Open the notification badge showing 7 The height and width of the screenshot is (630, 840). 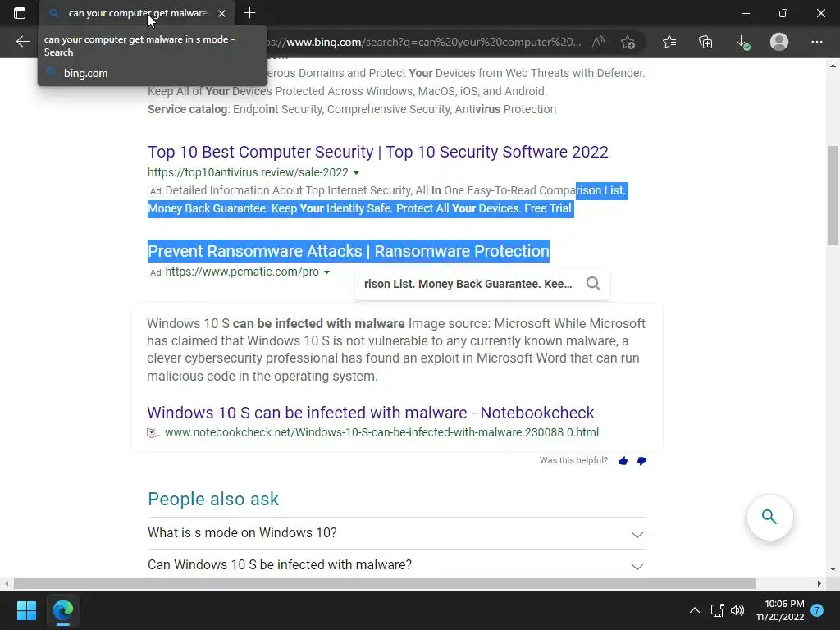[817, 610]
